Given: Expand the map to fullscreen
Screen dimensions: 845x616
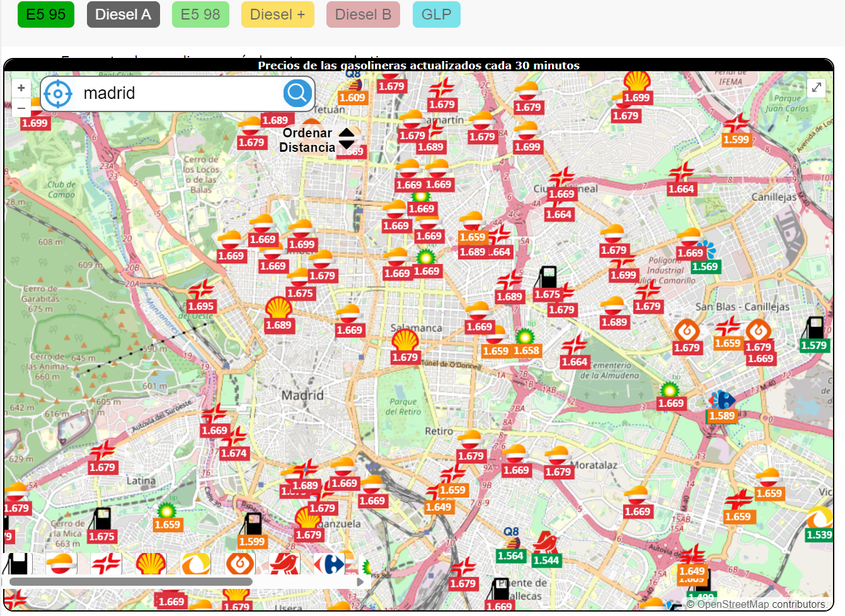Looking at the screenshot, I should (x=816, y=88).
